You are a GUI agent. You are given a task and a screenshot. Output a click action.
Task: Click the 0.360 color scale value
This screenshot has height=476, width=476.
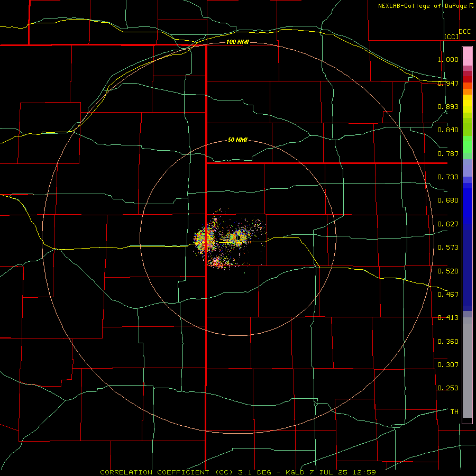click(x=448, y=342)
